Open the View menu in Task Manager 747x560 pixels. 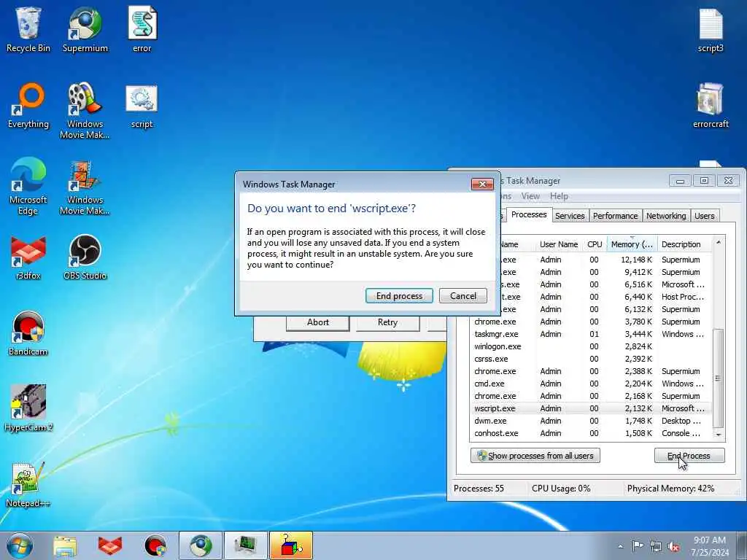[x=530, y=196]
